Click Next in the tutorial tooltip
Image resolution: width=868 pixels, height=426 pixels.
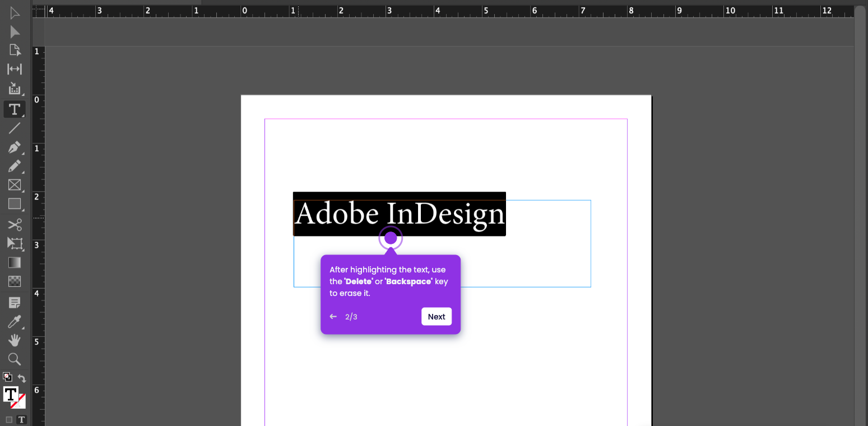click(437, 317)
